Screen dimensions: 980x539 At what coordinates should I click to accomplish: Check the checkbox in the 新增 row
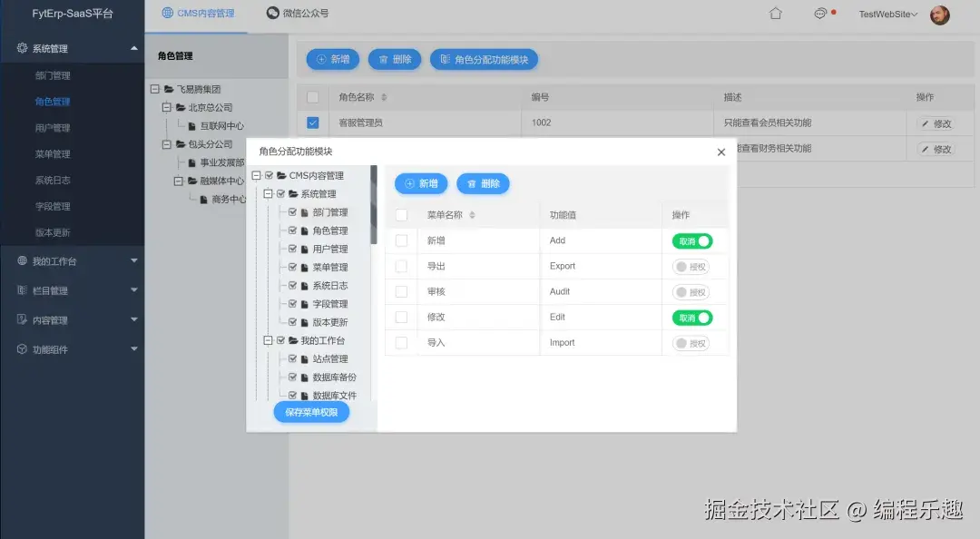click(x=400, y=241)
